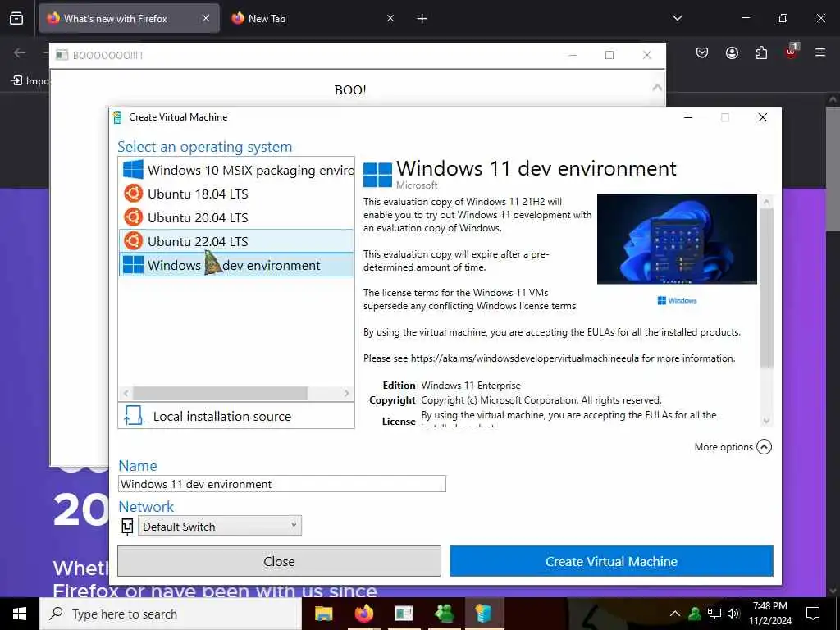Open Firefox from the taskbar
840x630 pixels.
pos(364,614)
